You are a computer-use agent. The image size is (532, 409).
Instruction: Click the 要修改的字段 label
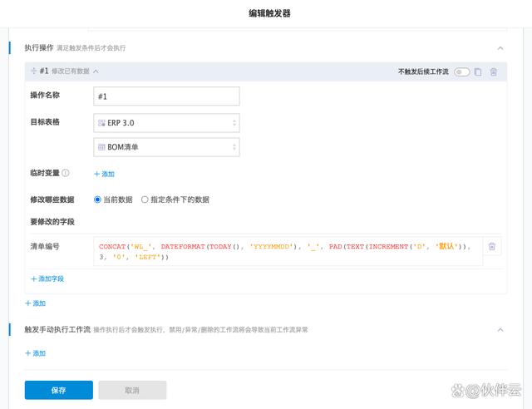pyautogui.click(x=52, y=222)
